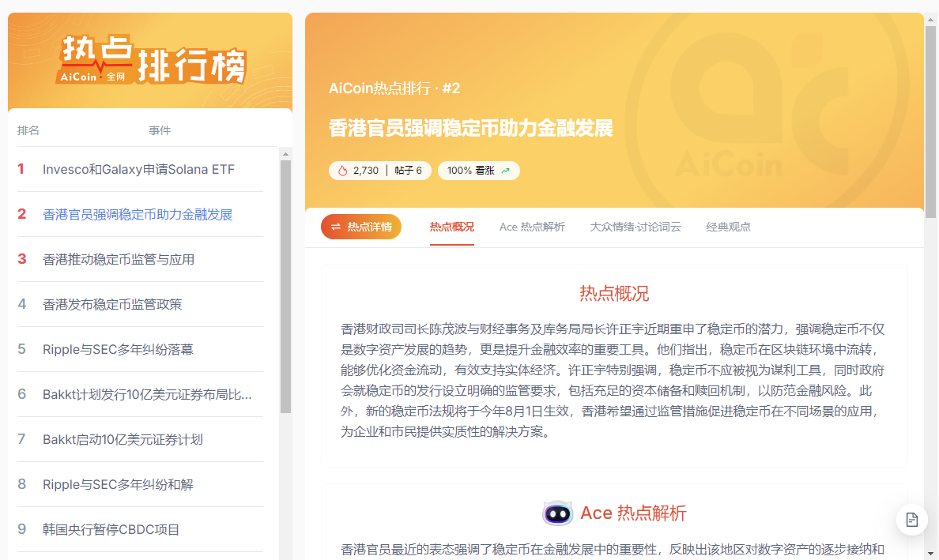939x560 pixels.
Task: Click the page scrollbar down arrow
Action: [x=930, y=554]
